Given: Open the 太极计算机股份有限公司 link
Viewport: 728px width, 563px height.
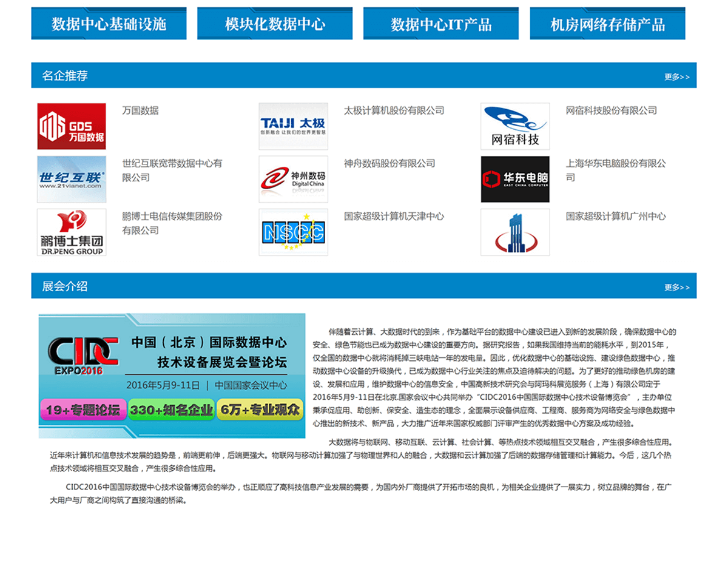Looking at the screenshot, I should (394, 110).
